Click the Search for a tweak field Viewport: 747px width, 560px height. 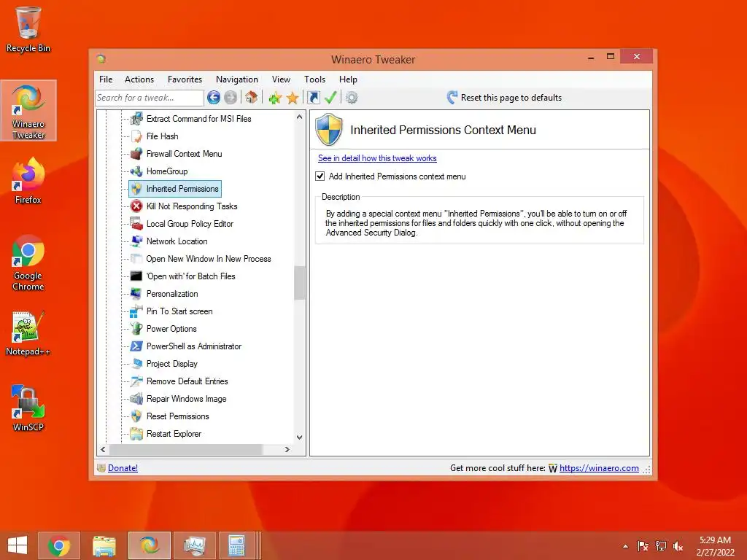[x=149, y=98]
